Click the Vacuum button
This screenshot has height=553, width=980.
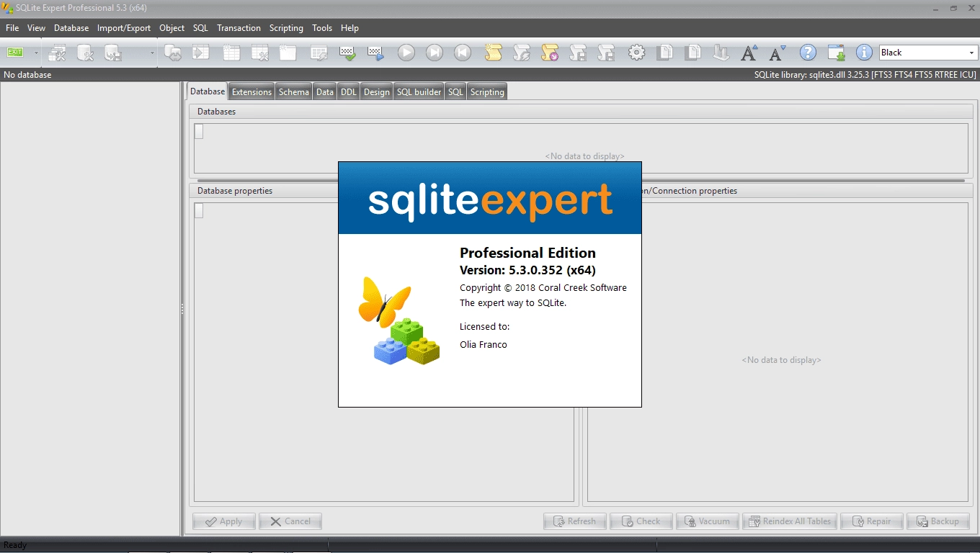pos(708,521)
